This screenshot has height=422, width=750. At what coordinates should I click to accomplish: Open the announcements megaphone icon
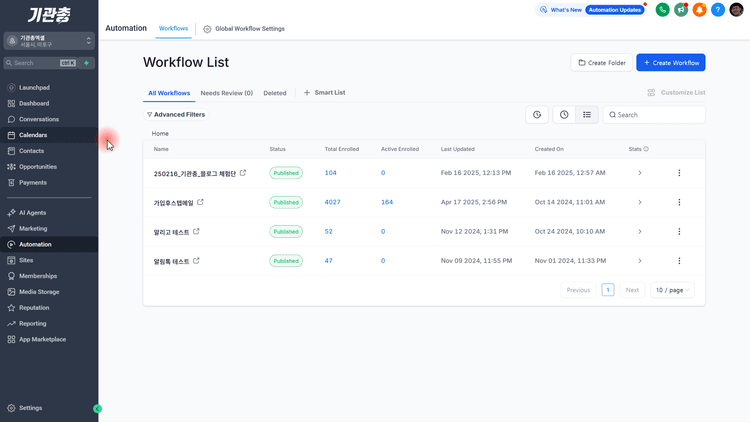pos(681,10)
